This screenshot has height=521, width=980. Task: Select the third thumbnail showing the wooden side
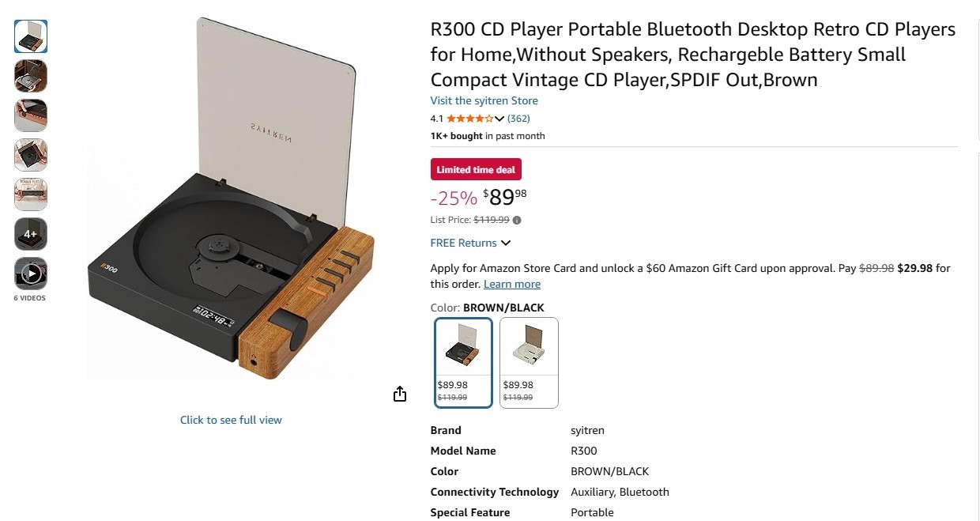tap(31, 115)
